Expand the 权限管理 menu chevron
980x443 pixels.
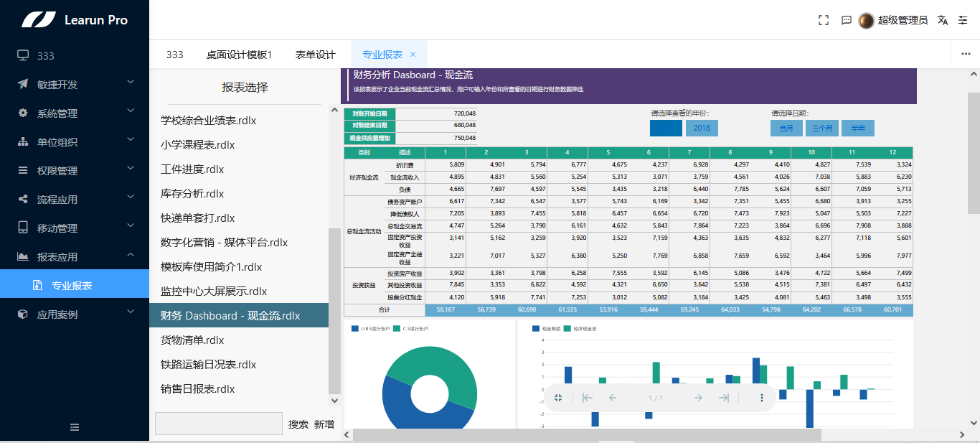coord(131,168)
